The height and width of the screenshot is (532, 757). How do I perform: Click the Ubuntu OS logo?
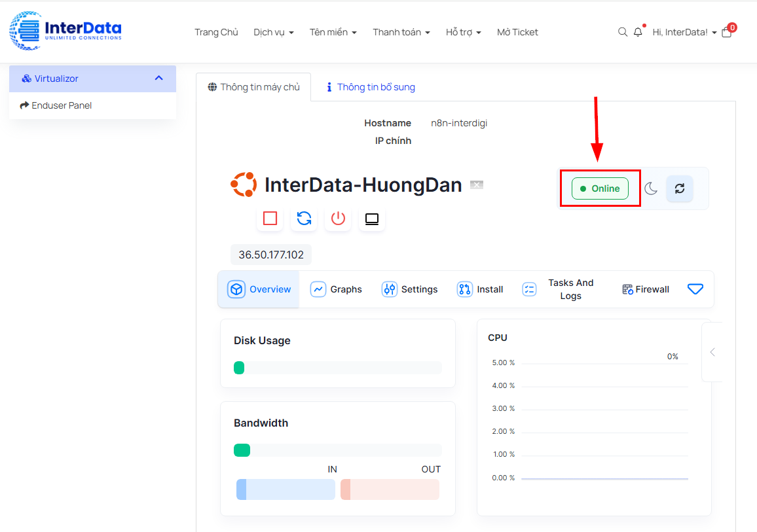click(244, 185)
